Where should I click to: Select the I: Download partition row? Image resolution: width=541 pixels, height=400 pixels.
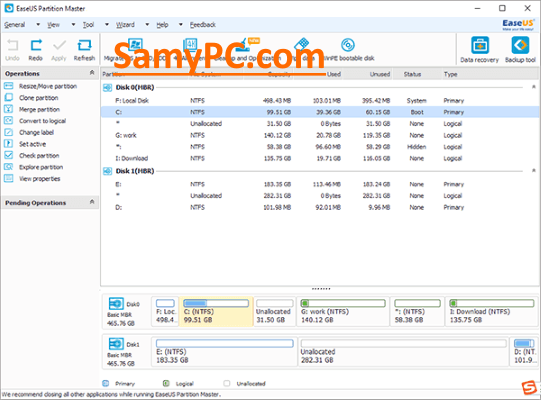tap(320, 158)
